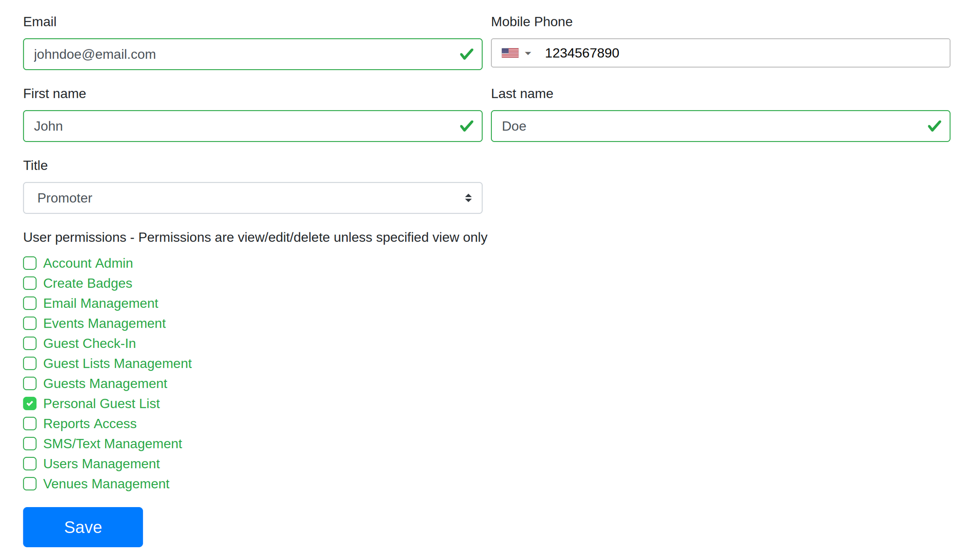Click the checkmark in First name field

[466, 126]
